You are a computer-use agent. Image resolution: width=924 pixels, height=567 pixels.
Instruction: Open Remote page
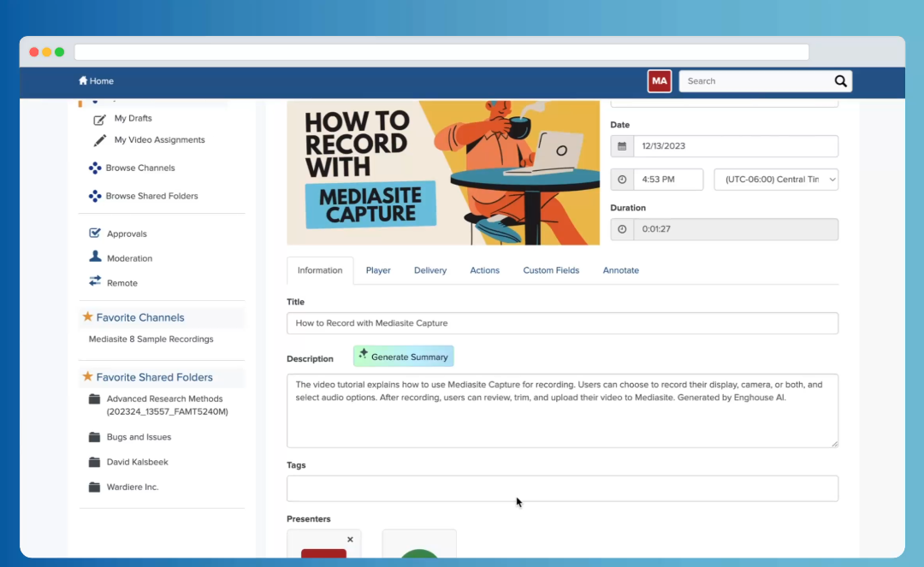click(122, 283)
